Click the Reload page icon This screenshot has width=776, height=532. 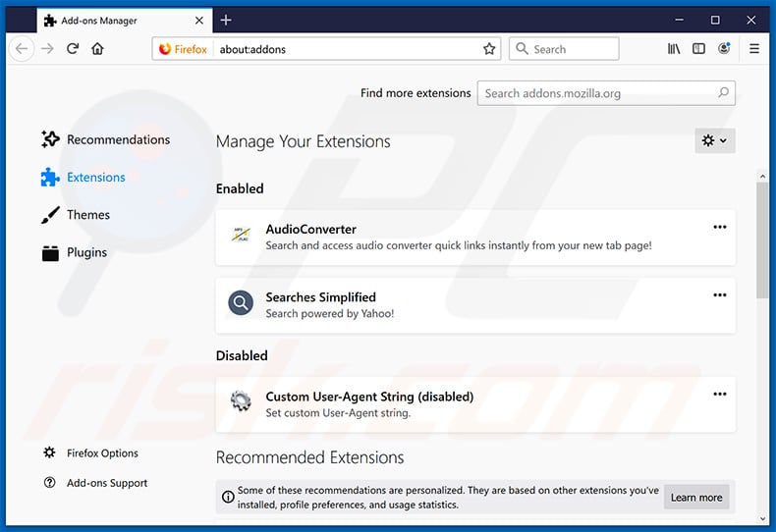tap(73, 49)
